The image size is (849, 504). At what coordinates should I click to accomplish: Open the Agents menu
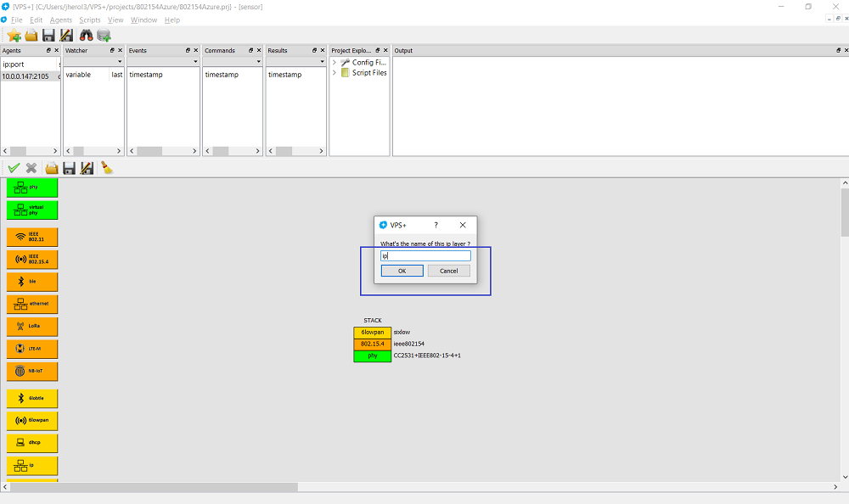point(60,20)
